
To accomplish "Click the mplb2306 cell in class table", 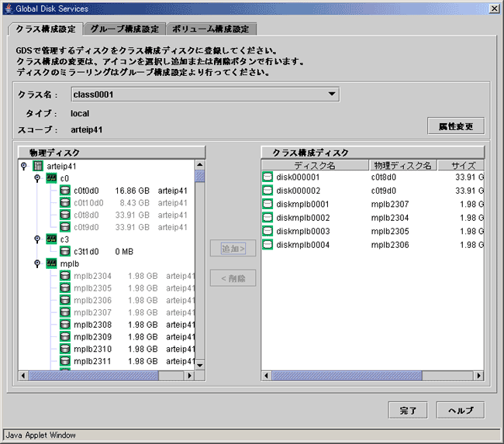I will pos(390,245).
